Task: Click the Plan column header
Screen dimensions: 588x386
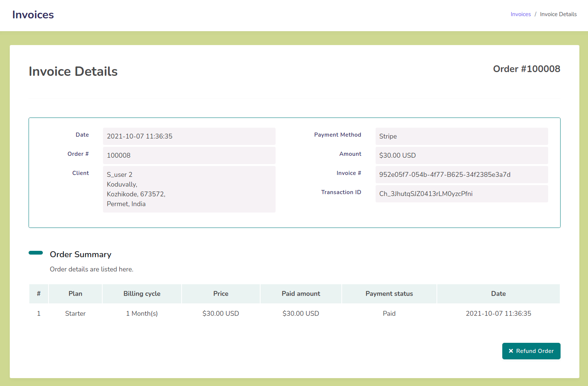Action: (x=75, y=294)
